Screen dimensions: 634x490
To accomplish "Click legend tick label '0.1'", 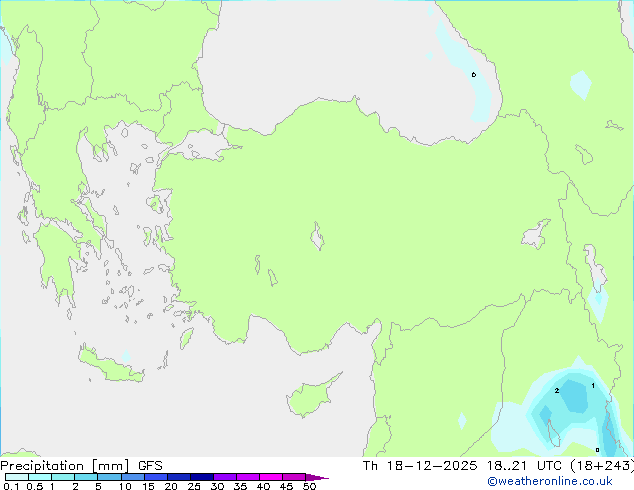I will 11,486.
